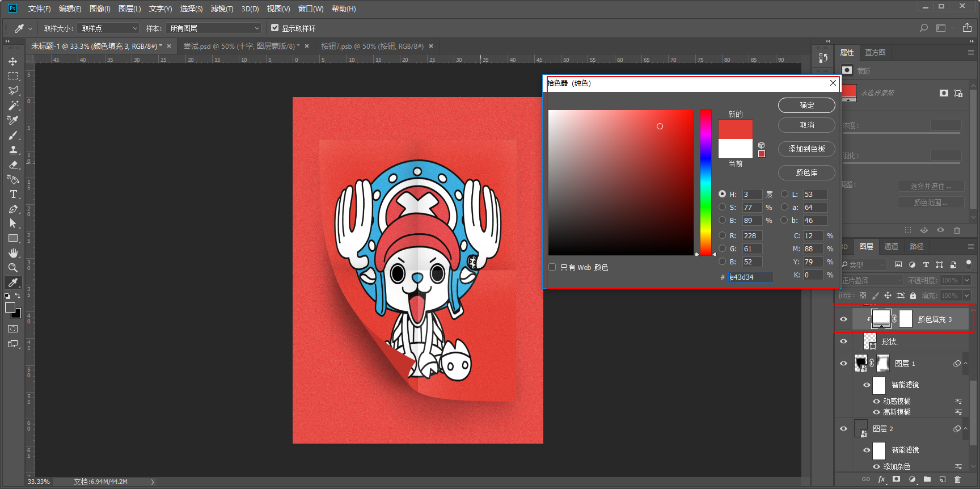Collapse 图层 2 smart filter list
Viewport: 980px width, 489px height.
pyautogui.click(x=966, y=429)
